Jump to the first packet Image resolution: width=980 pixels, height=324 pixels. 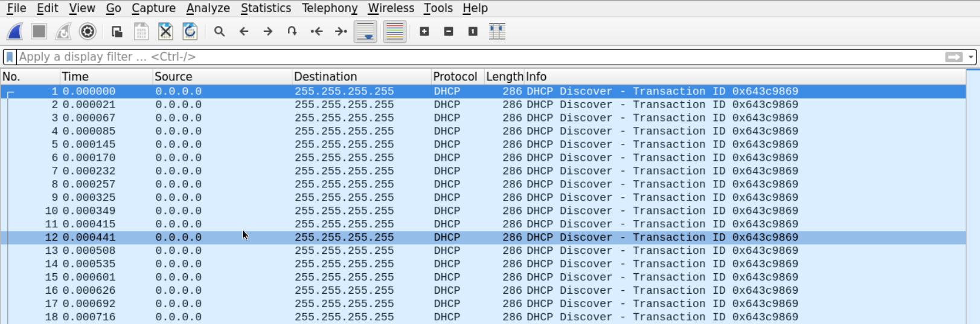pyautogui.click(x=316, y=31)
